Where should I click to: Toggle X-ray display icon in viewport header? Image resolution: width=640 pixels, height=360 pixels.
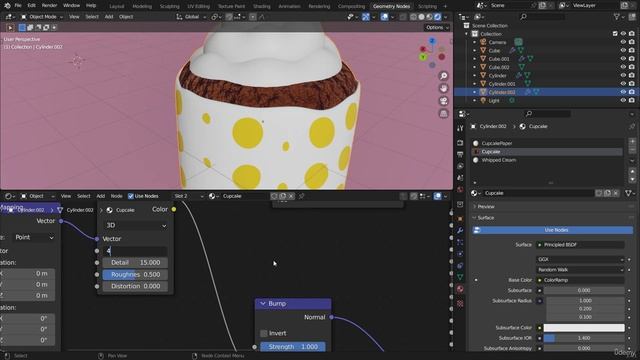[403, 17]
